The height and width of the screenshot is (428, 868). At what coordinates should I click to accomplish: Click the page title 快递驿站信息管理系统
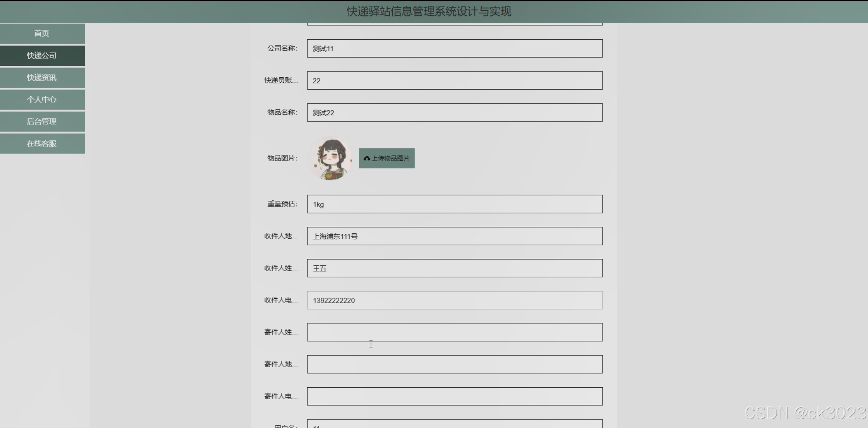429,12
